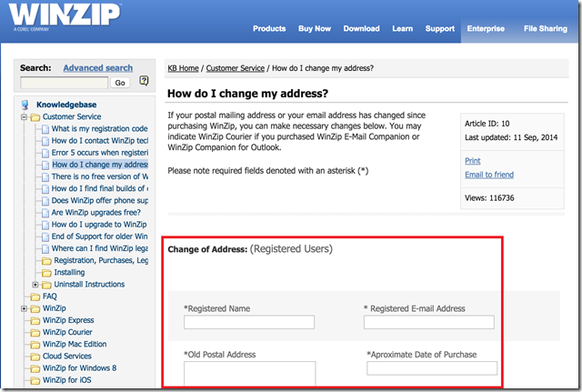Click the Registration, Purchases folder icon
Viewport: 582px width, 392px height.
pos(46,261)
